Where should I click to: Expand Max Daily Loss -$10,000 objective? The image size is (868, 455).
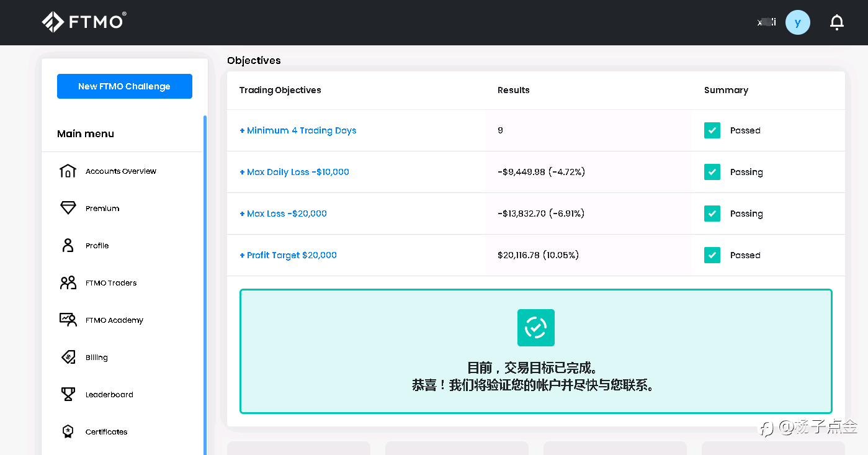(294, 172)
